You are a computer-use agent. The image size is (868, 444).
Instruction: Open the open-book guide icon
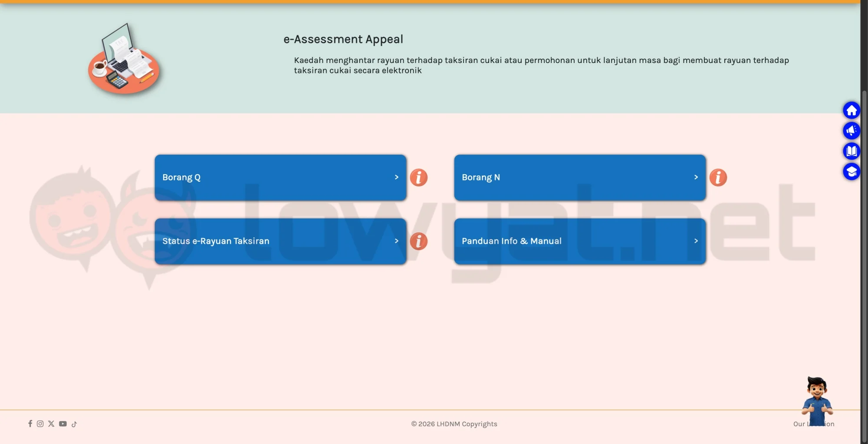tap(852, 151)
